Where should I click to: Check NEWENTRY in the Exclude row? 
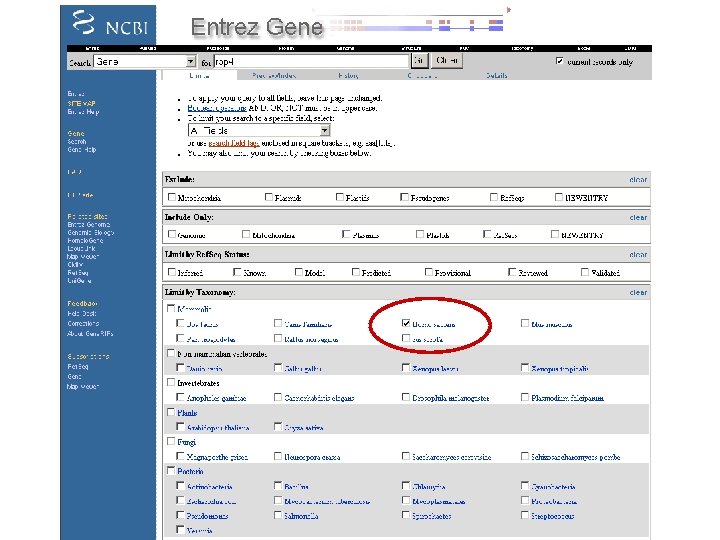pos(559,197)
